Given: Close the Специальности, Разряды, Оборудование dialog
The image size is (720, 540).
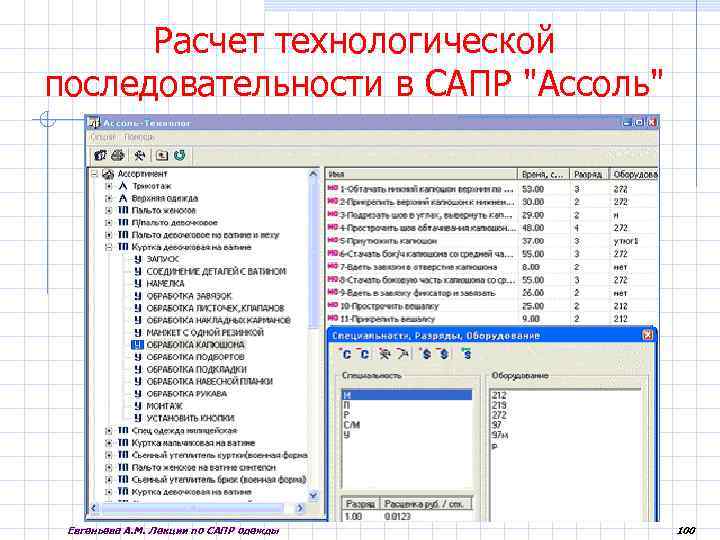Looking at the screenshot, I should pyautogui.click(x=647, y=335).
